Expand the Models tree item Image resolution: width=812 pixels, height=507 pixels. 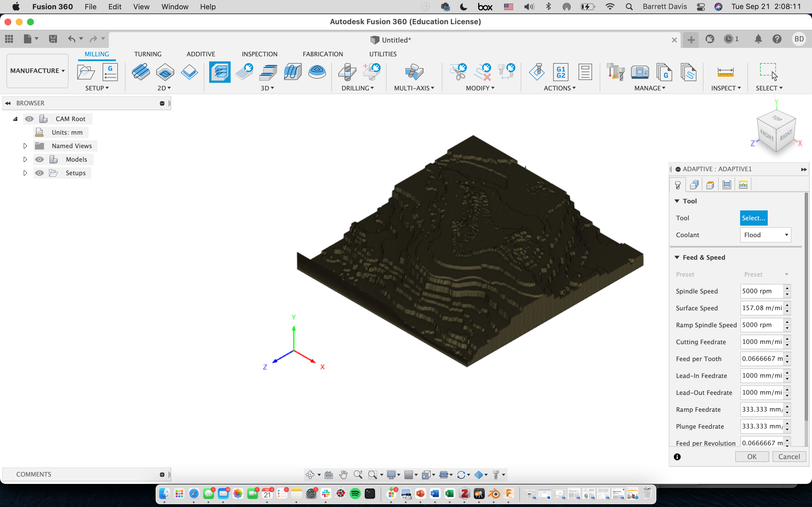(25, 159)
